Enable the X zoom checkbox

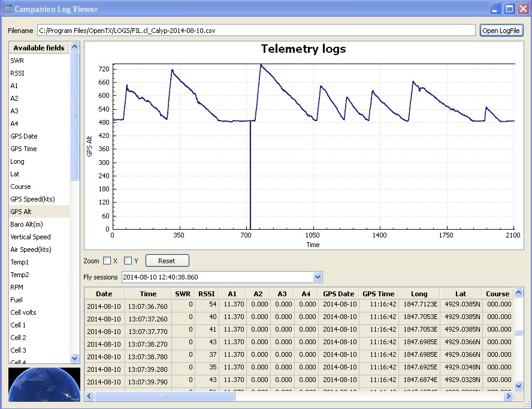coord(107,261)
